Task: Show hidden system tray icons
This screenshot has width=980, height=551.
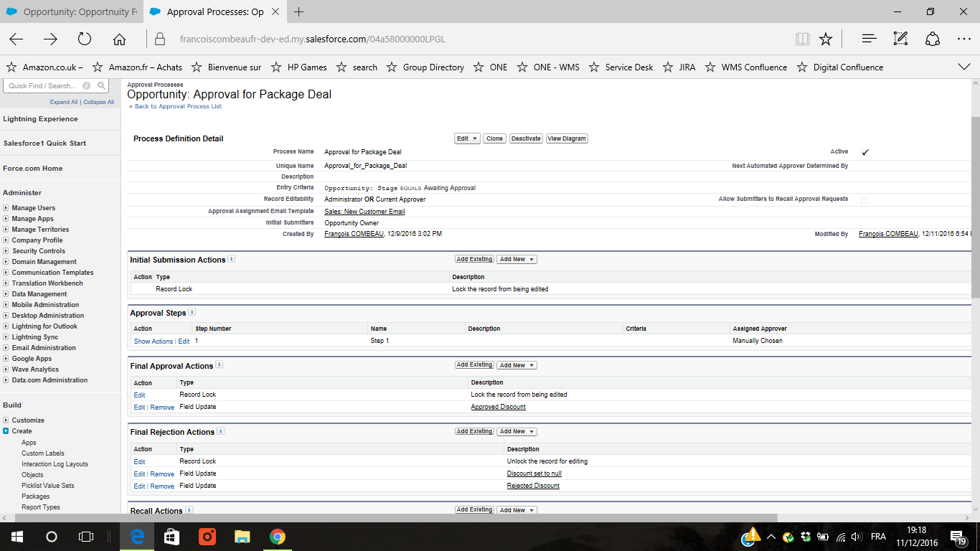Action: point(771,537)
